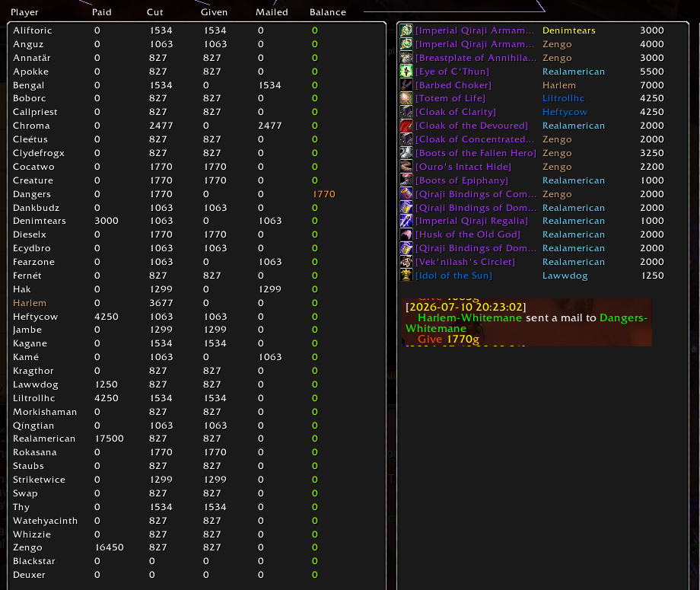This screenshot has width=700, height=590.
Task: Select the Denimtears player row
Action: pyautogui.click(x=196, y=221)
